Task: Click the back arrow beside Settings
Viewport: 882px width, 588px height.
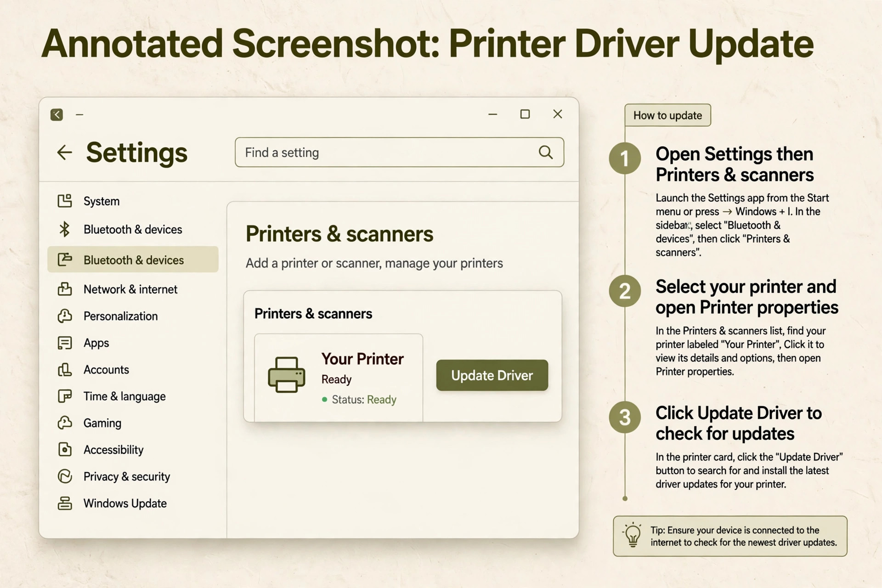Action: pyautogui.click(x=65, y=152)
